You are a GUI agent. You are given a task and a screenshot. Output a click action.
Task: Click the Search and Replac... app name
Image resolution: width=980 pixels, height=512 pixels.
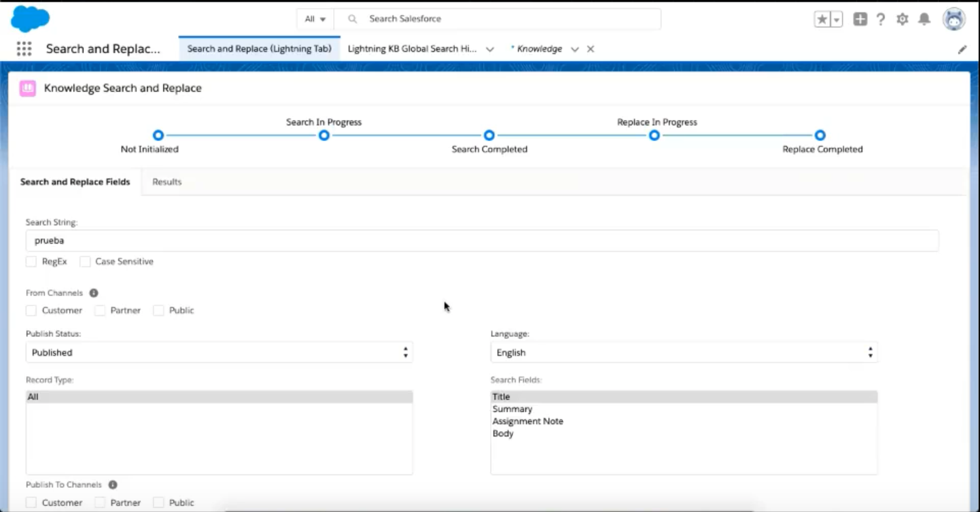click(103, 49)
